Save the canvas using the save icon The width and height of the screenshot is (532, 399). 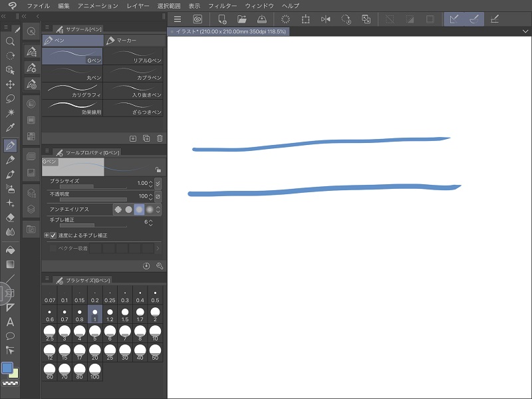click(261, 19)
